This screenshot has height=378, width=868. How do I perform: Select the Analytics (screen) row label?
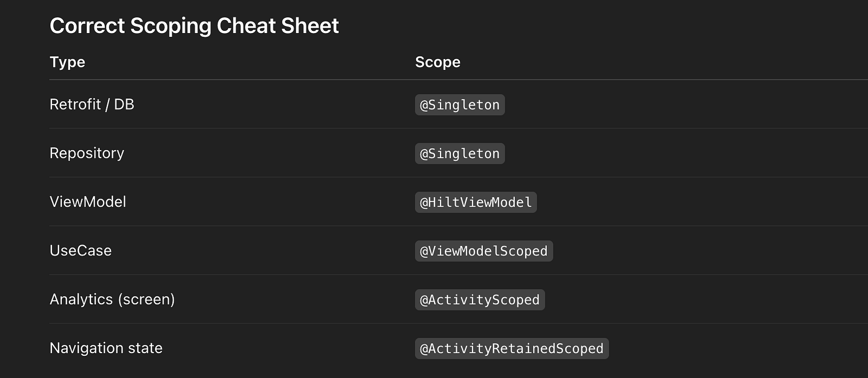[112, 299]
